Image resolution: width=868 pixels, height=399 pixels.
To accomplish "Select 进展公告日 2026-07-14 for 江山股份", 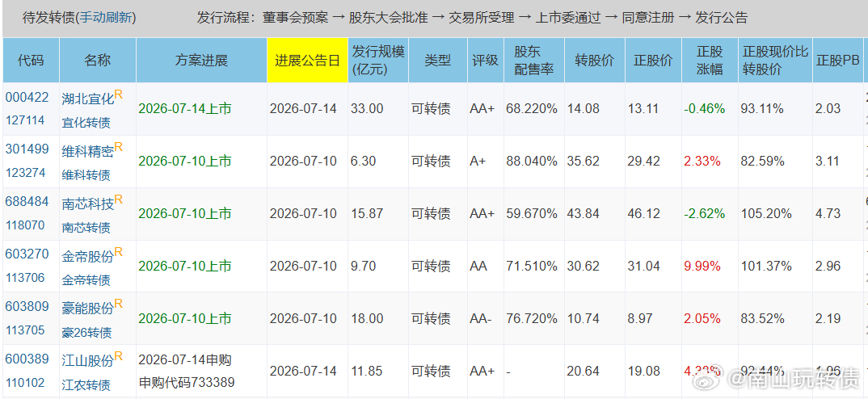I will pos(303,372).
